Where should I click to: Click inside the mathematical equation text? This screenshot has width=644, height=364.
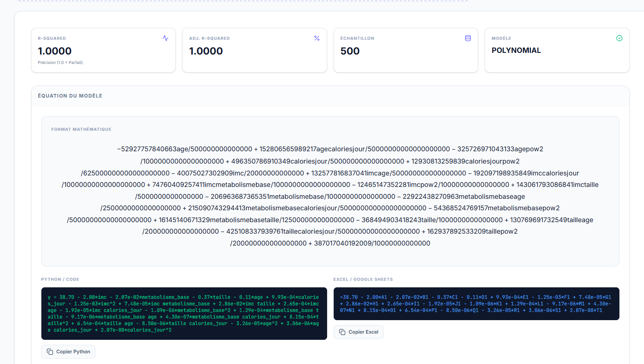tap(330, 196)
